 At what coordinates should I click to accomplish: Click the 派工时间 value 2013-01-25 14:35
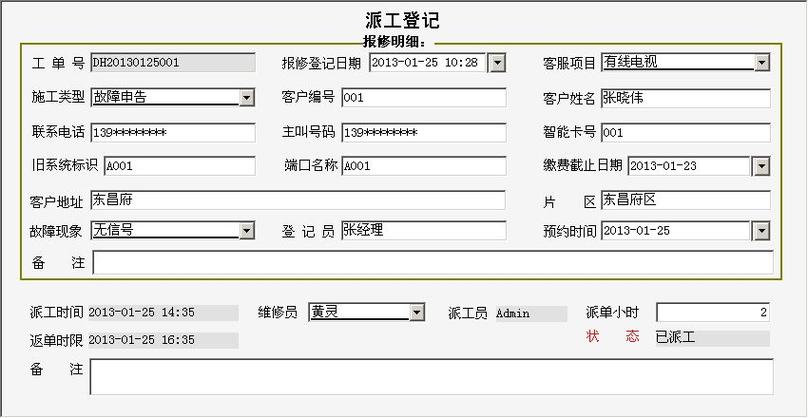tap(163, 313)
